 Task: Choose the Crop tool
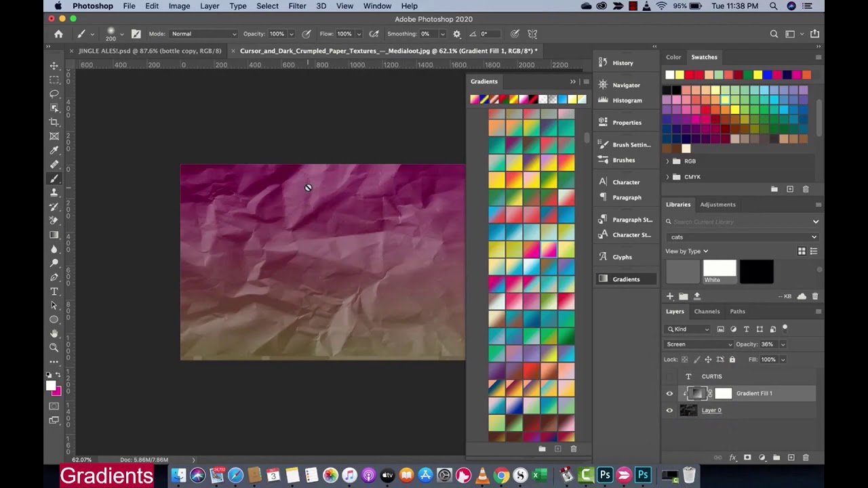tap(54, 122)
